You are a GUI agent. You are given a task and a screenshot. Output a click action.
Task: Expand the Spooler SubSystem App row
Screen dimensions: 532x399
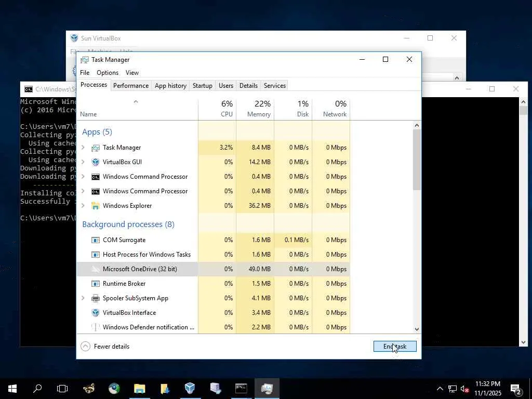pos(83,298)
